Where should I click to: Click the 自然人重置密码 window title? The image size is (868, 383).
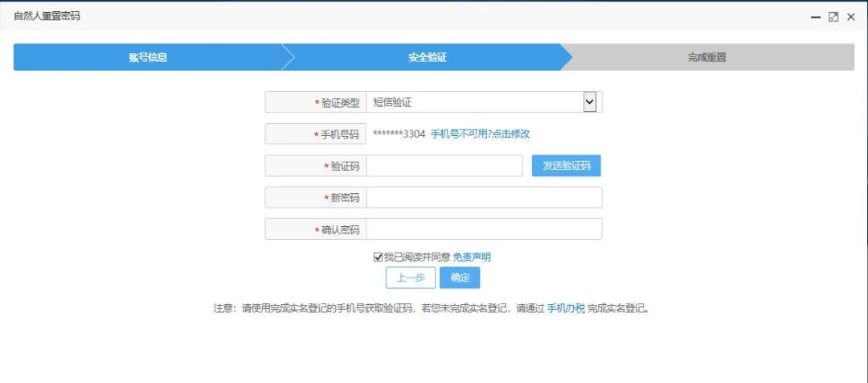(47, 16)
